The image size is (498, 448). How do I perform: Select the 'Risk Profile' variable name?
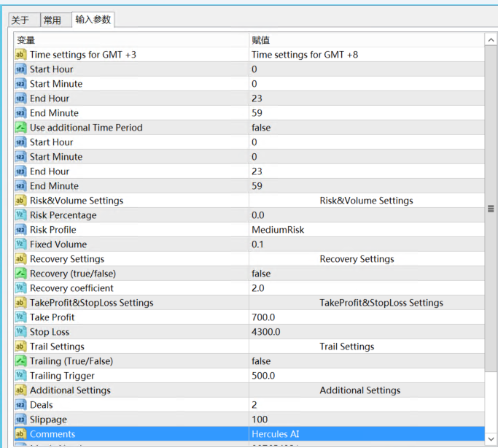53,230
